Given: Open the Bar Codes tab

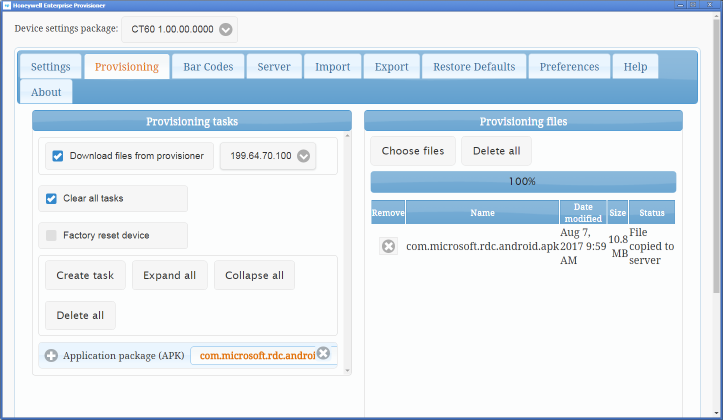Looking at the screenshot, I should [x=208, y=67].
